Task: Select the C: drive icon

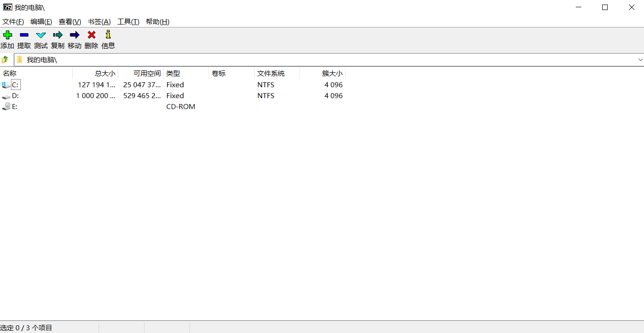Action: coord(6,85)
